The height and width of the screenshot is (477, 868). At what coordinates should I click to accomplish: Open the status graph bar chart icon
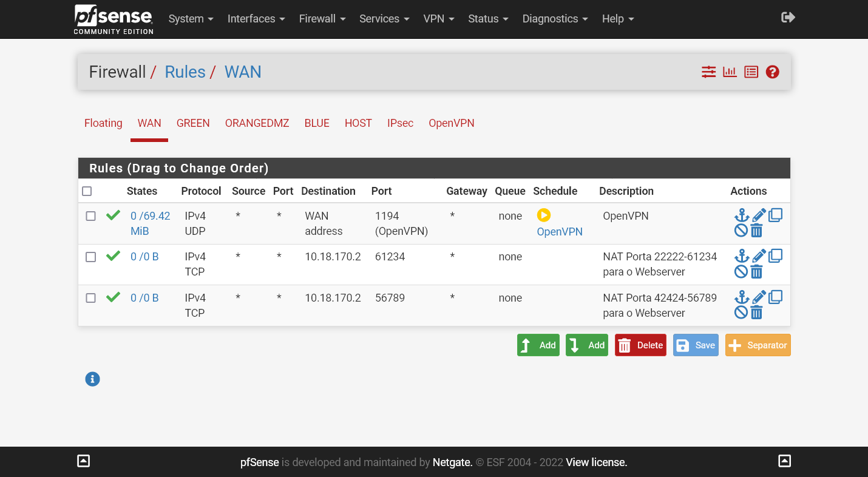(730, 72)
